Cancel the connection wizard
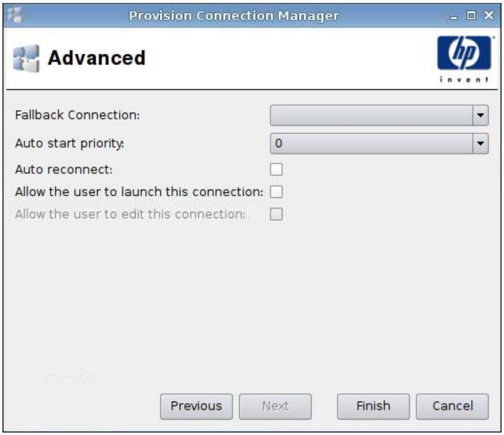The width and height of the screenshot is (504, 435). (x=452, y=407)
